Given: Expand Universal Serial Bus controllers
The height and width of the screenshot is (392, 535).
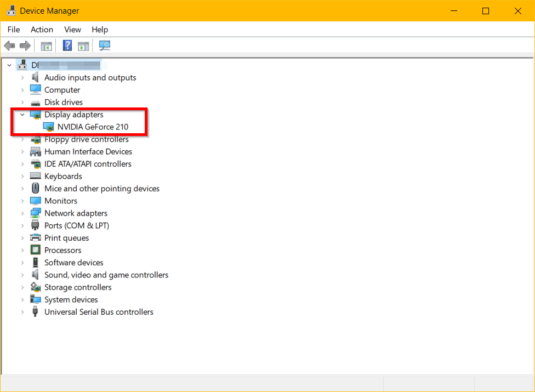Looking at the screenshot, I should (x=22, y=311).
